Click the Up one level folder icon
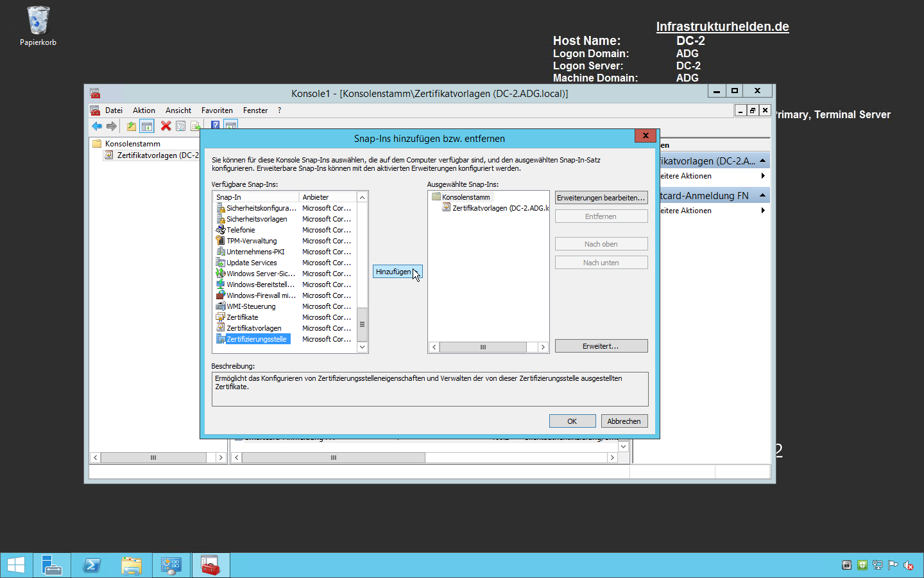 (x=131, y=126)
